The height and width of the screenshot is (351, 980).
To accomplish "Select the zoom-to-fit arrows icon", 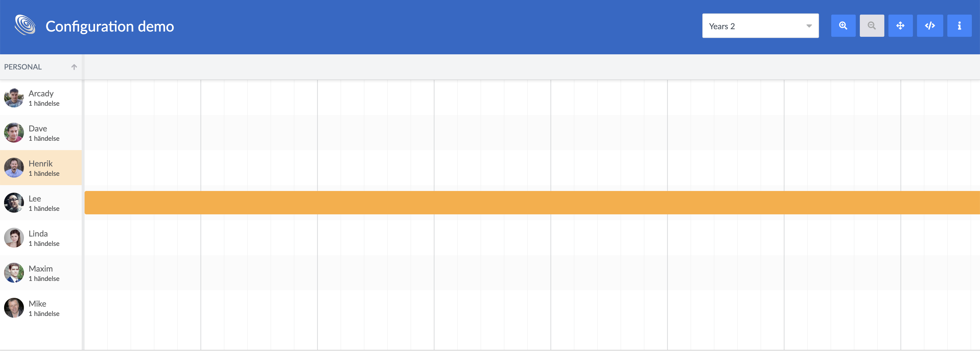I will pyautogui.click(x=900, y=25).
